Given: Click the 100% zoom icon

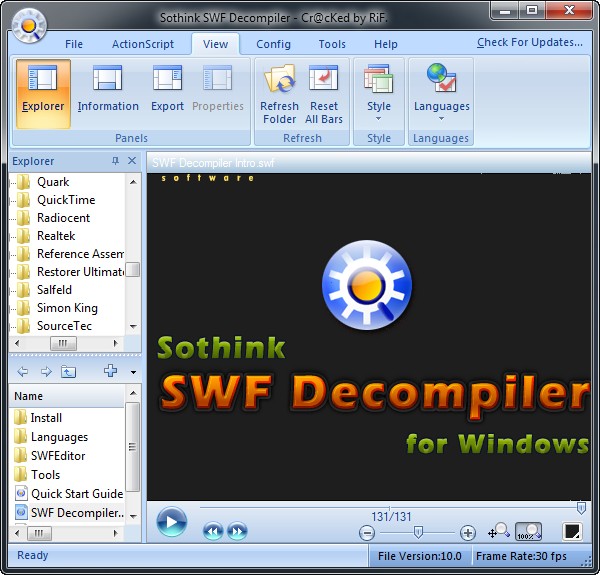Looking at the screenshot, I should [529, 532].
